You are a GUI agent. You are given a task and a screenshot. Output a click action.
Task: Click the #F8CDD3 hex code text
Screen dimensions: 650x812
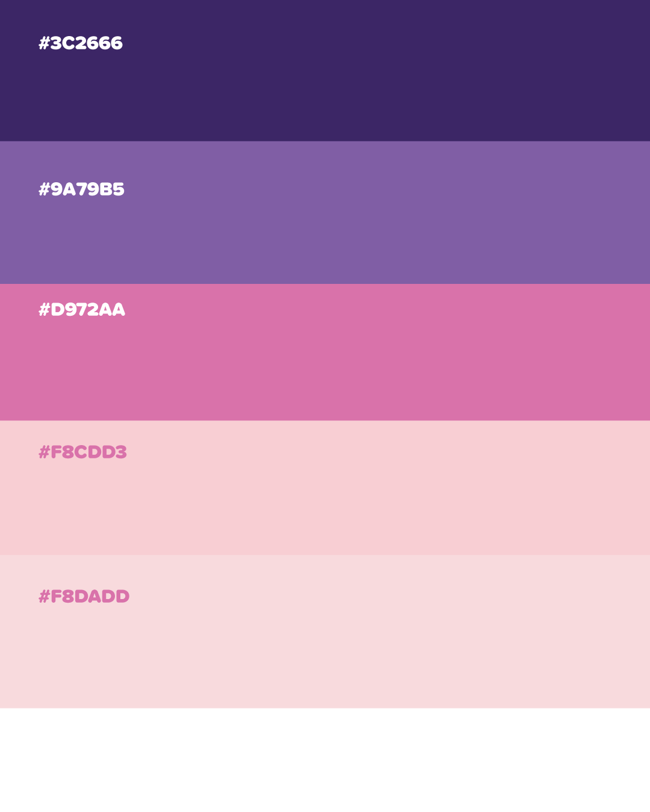(82, 452)
